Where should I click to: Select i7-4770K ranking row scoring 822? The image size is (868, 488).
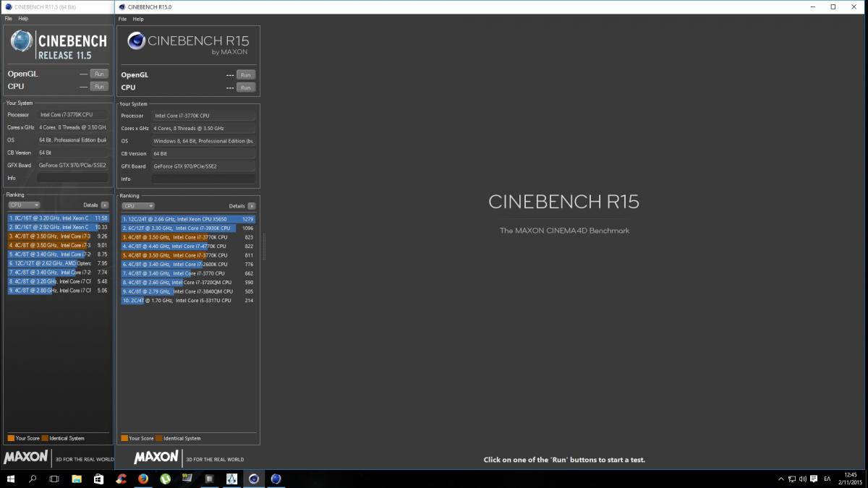pyautogui.click(x=188, y=246)
